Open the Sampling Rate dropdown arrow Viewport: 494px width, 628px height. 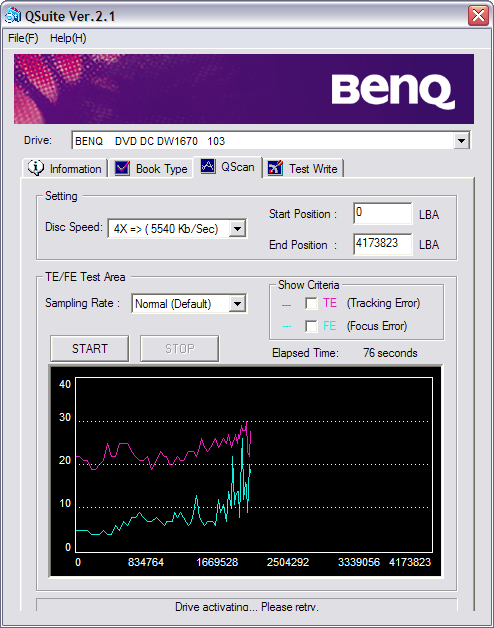pos(237,304)
